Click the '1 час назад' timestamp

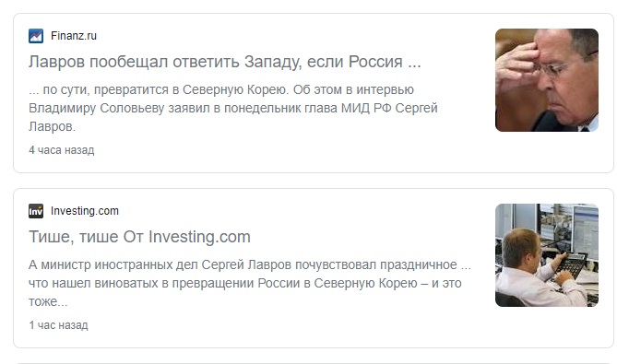(58, 325)
